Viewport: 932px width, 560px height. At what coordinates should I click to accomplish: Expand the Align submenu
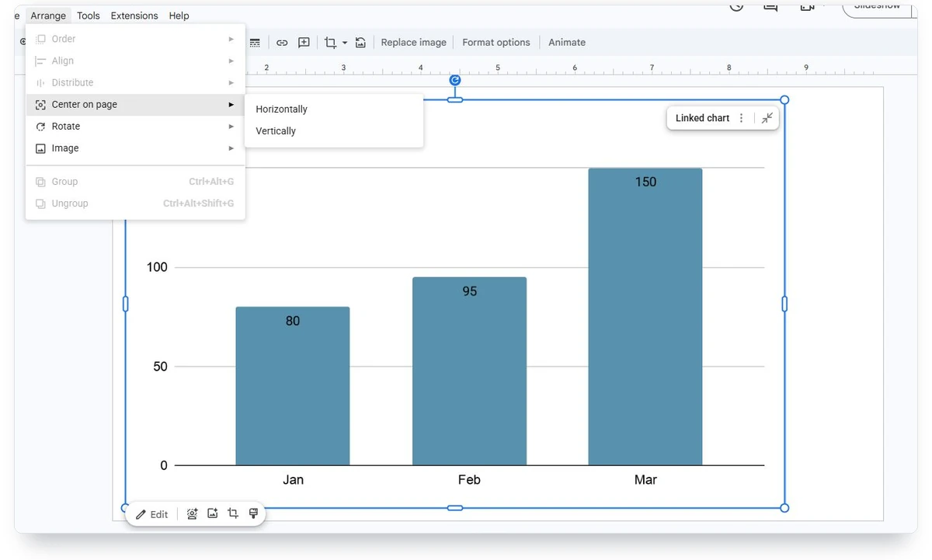135,61
